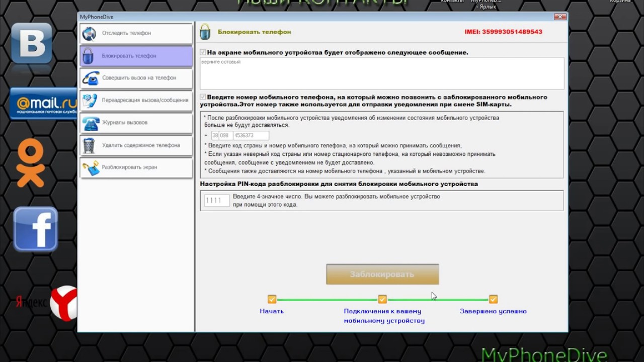The width and height of the screenshot is (644, 362).
Task: Click the telephone icon beside Совершить вызов
Action: click(91, 78)
